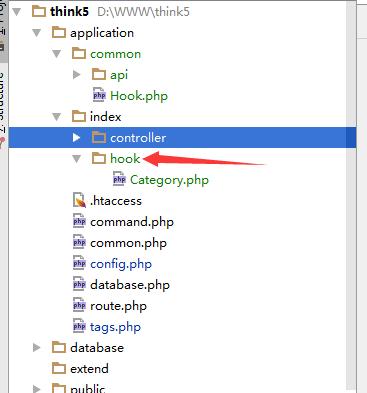Expand the database folder arrow
This screenshot has width=367, height=393.
[37, 348]
